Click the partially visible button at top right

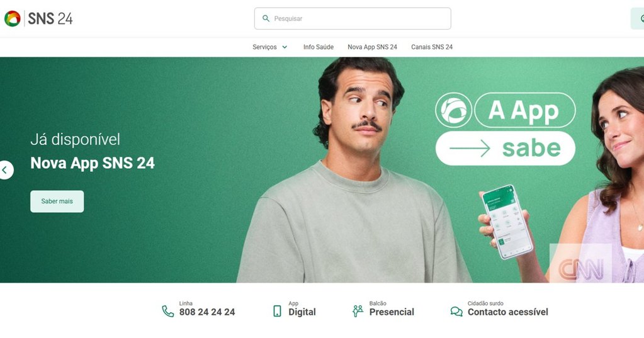(x=638, y=18)
